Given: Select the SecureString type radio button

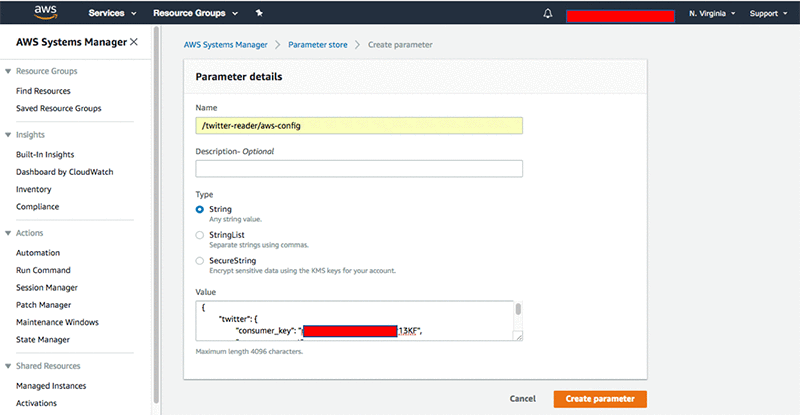Looking at the screenshot, I should tap(199, 261).
